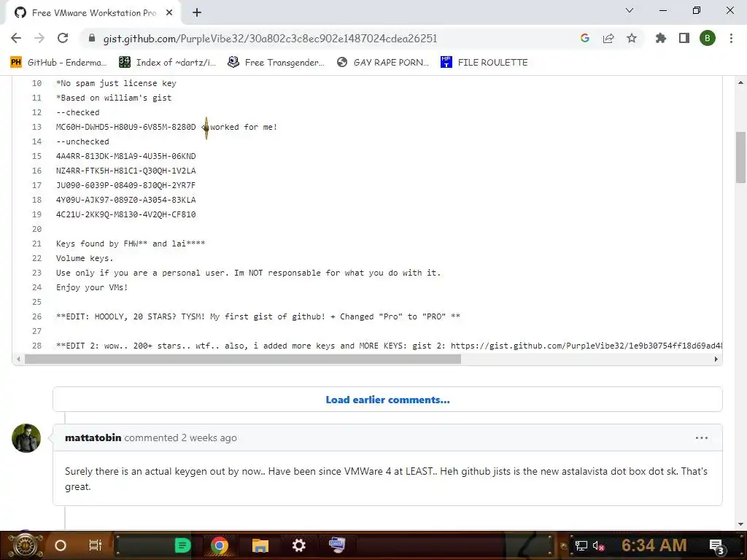The image size is (747, 560).
Task: Close the Free VMware Workstation Pro tab
Action: click(x=169, y=13)
